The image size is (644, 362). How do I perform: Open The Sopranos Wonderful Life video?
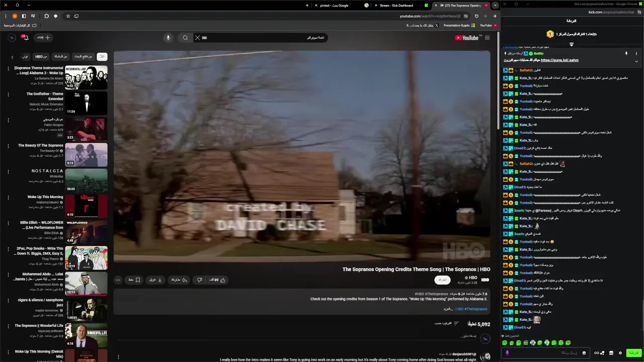[x=86, y=335]
